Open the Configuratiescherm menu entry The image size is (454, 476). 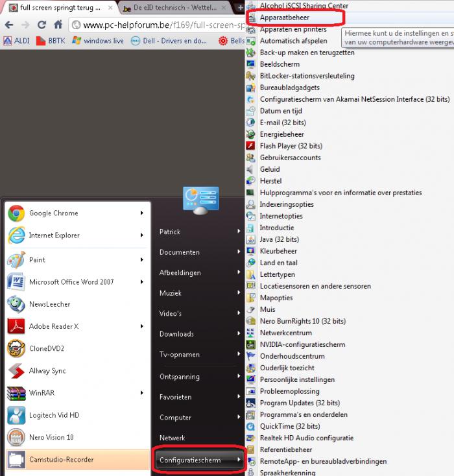[199, 460]
